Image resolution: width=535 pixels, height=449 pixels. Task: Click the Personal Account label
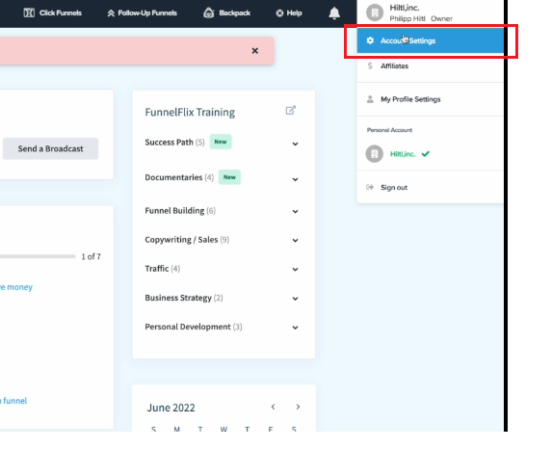[390, 130]
